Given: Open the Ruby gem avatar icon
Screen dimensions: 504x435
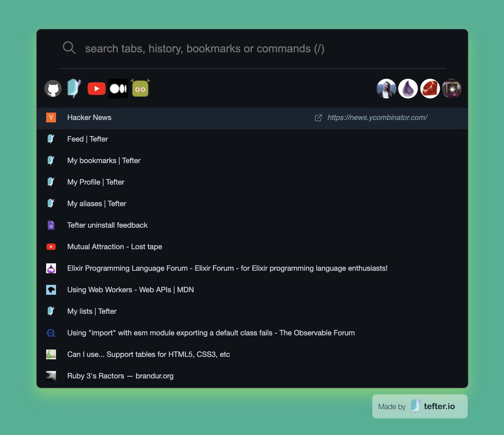Looking at the screenshot, I should click(x=430, y=89).
